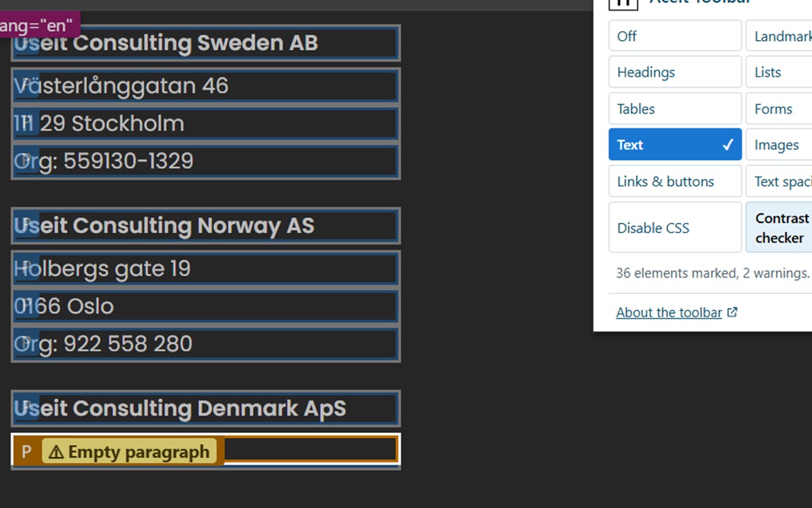This screenshot has height=508, width=812.
Task: Click the Aceit Toolbar logo icon
Action: pos(623,3)
